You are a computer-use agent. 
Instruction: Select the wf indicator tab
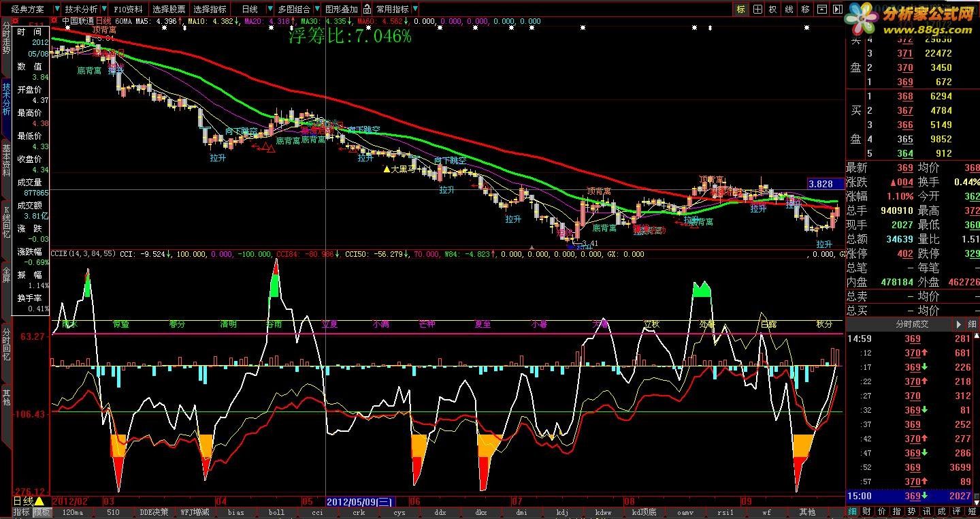coord(767,512)
